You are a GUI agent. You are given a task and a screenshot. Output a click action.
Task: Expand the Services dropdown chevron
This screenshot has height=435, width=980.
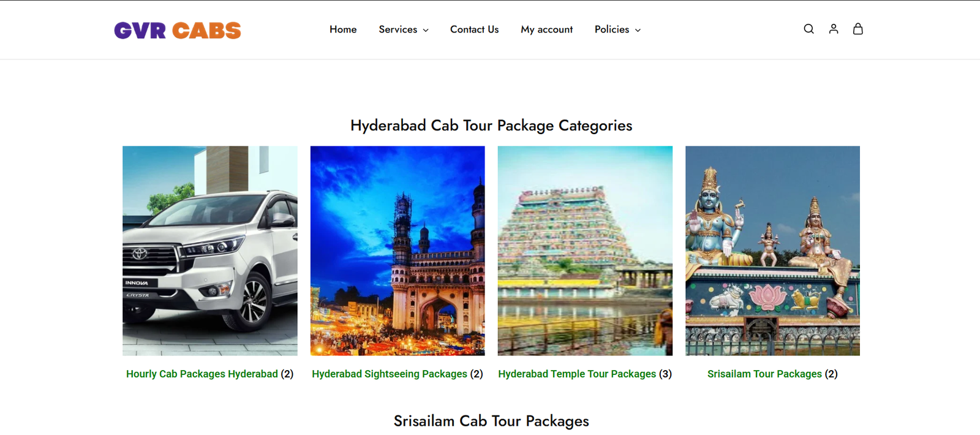[x=426, y=30]
